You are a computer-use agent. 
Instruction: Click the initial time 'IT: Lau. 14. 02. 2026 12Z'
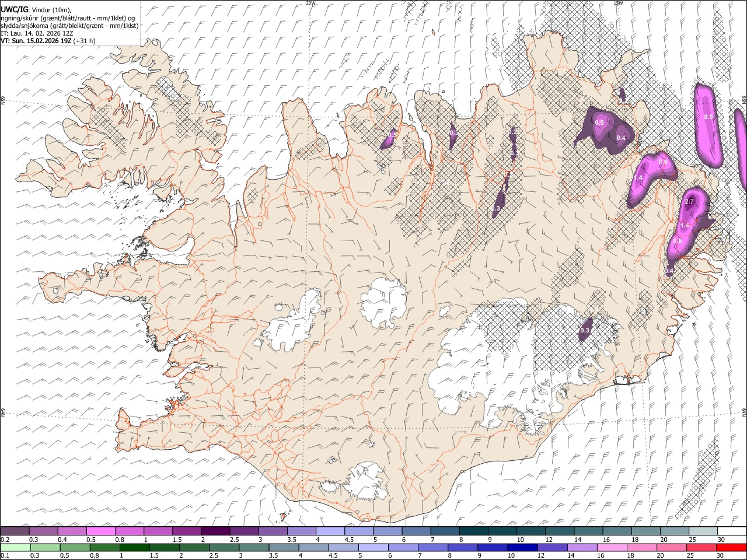click(37, 33)
